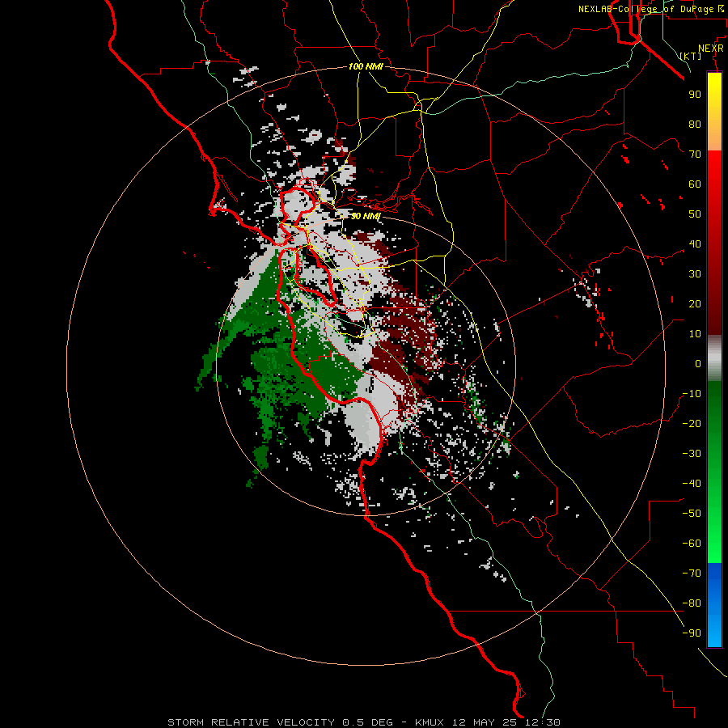This screenshot has width=728, height=728.
Task: Pick the gray near-zero segment of the color bar
Action: click(x=714, y=358)
